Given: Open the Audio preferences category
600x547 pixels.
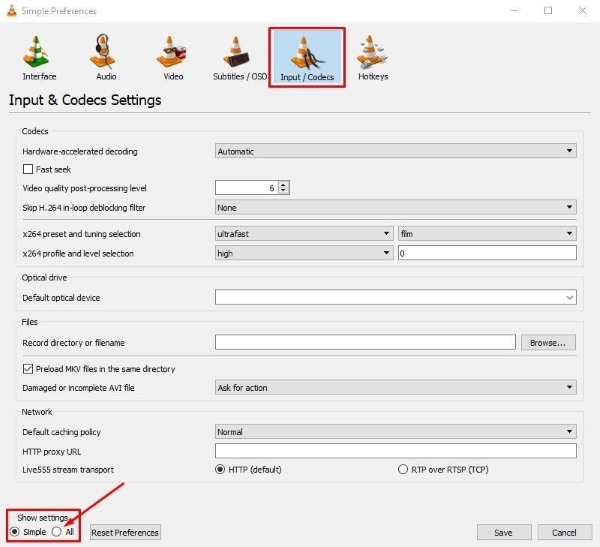Looking at the screenshot, I should 106,57.
